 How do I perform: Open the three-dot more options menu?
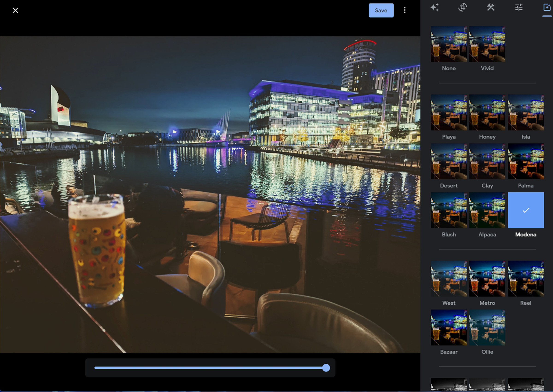pyautogui.click(x=404, y=10)
